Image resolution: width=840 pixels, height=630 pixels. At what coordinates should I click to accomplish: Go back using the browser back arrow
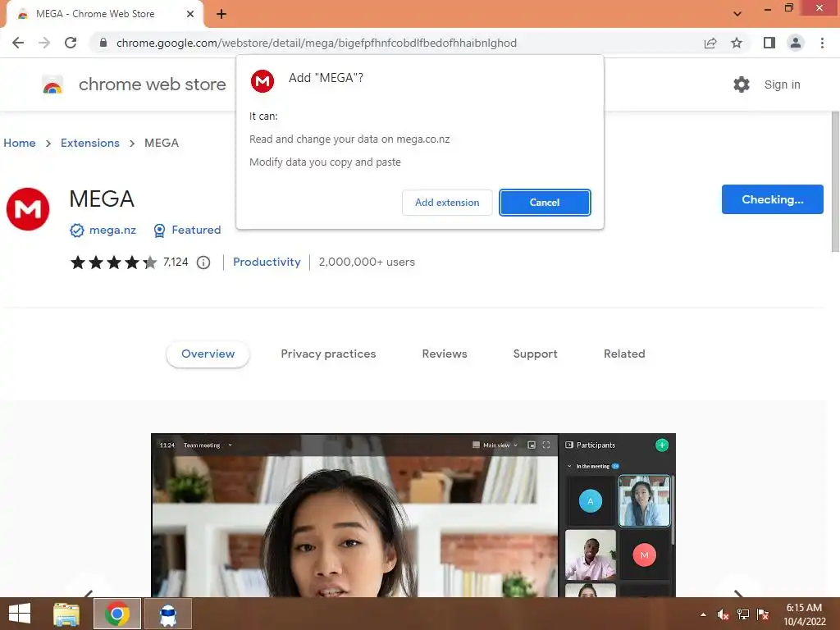coord(18,43)
